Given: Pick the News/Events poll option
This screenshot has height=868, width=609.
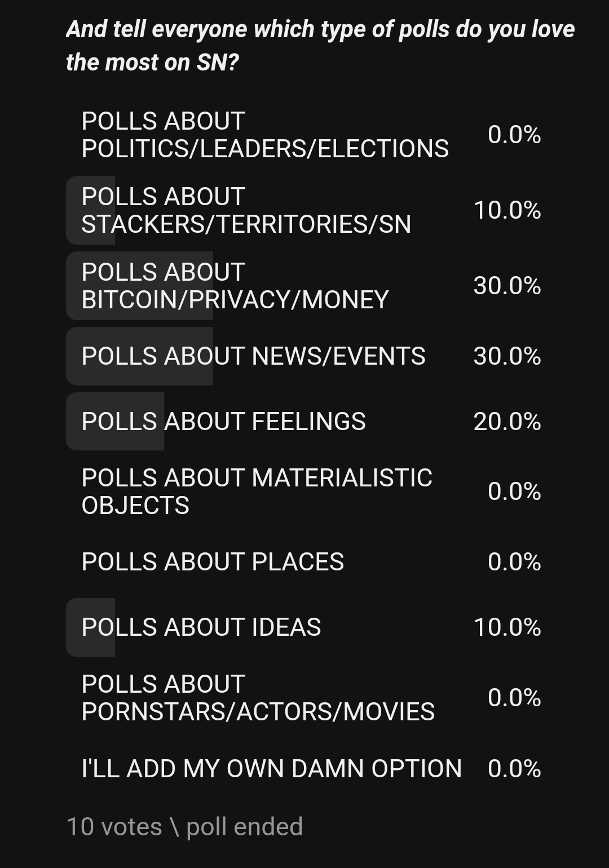Looking at the screenshot, I should click(253, 356).
